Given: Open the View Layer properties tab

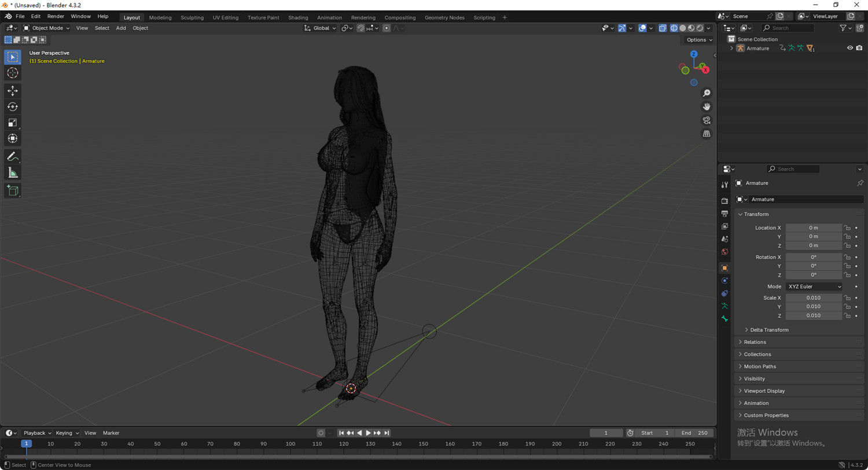Looking at the screenshot, I should [x=724, y=226].
